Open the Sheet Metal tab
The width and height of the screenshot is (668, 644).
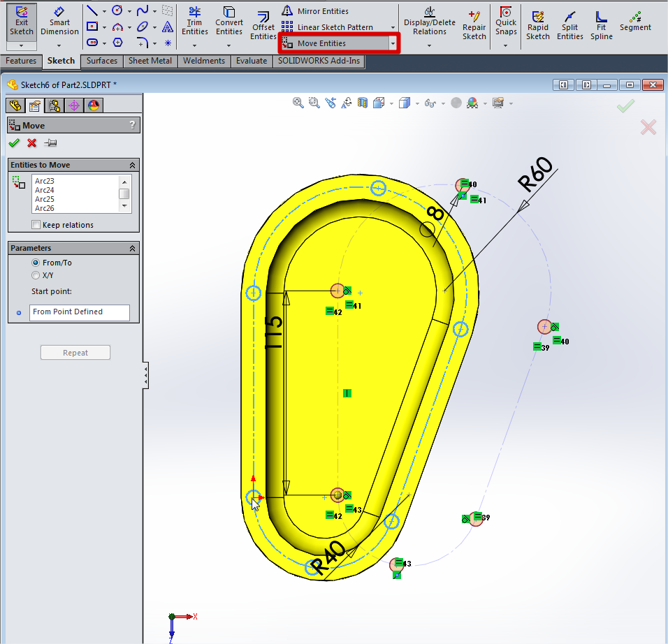coord(150,61)
